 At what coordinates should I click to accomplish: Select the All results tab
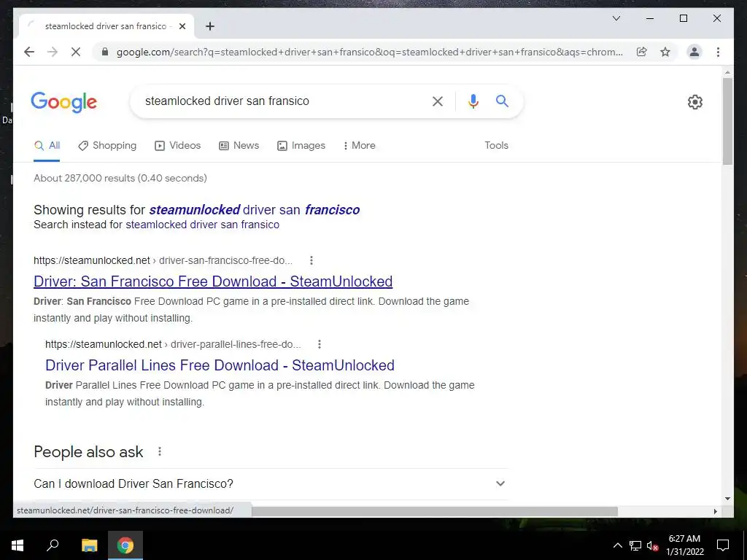(47, 145)
